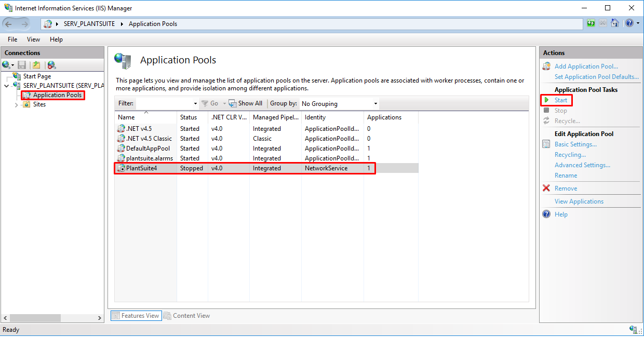
Task: Select Start Page in Connections tree
Action: point(37,76)
